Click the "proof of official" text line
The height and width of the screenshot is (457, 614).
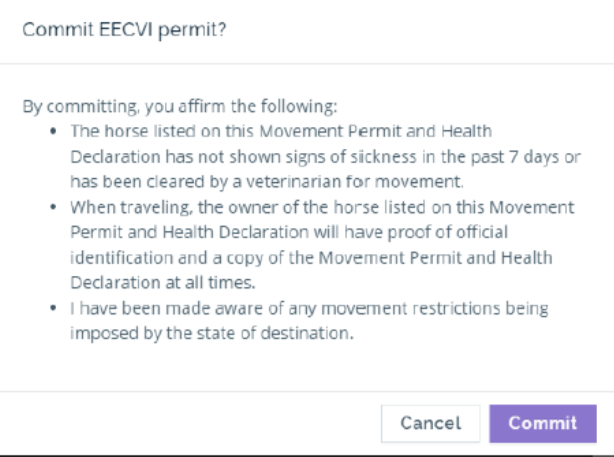[290, 232]
